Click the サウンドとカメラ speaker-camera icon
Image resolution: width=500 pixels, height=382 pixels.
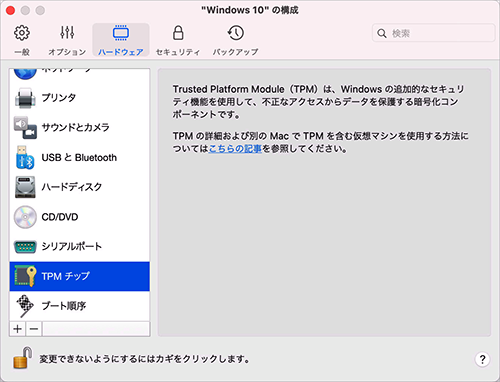point(25,128)
